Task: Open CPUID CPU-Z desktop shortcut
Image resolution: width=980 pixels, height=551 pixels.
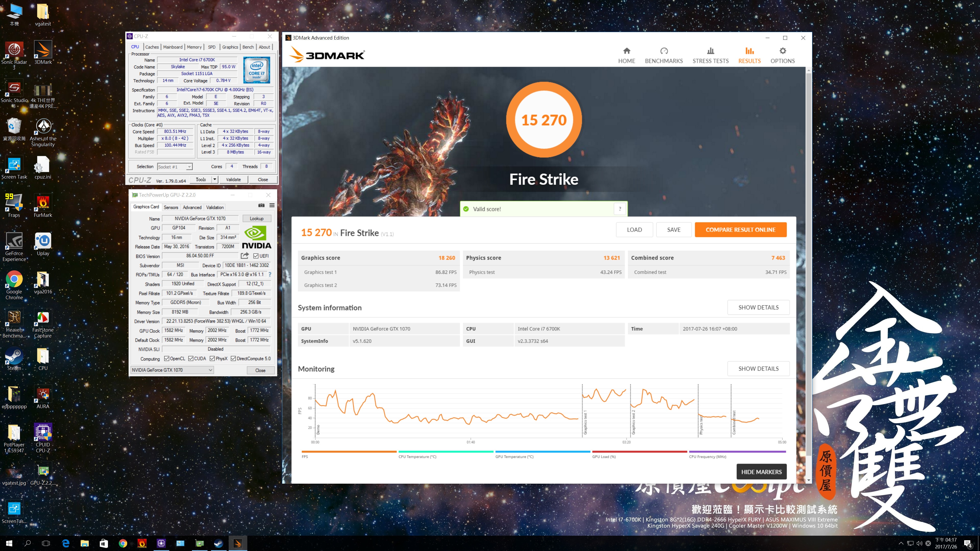Action: tap(43, 438)
